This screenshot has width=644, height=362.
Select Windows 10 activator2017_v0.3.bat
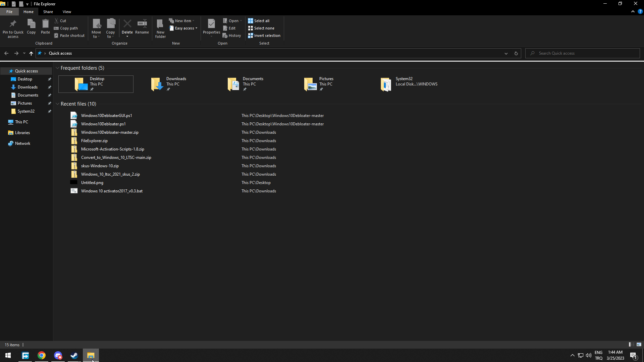click(x=112, y=191)
